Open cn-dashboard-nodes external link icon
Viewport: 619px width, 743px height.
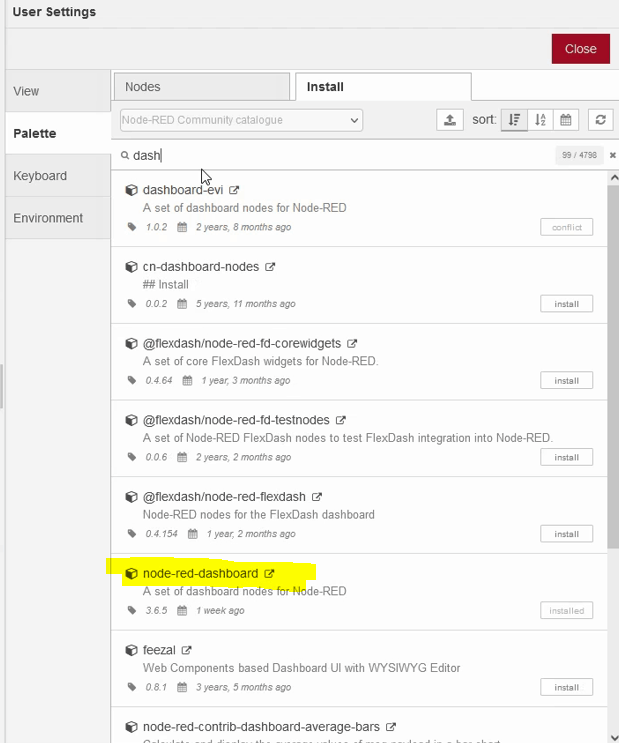click(270, 267)
